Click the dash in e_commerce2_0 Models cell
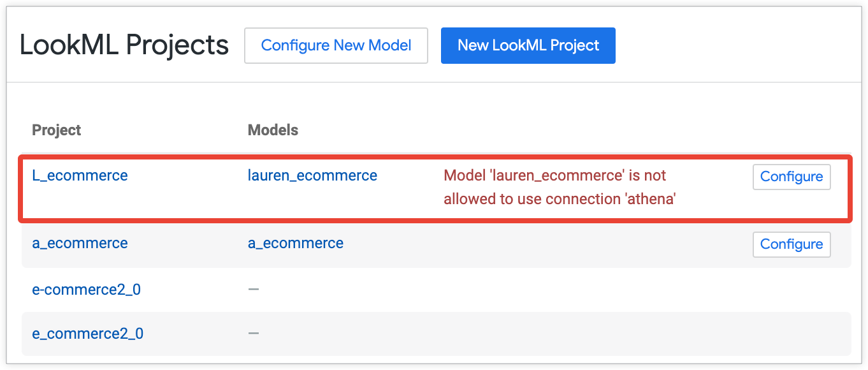 coord(254,334)
